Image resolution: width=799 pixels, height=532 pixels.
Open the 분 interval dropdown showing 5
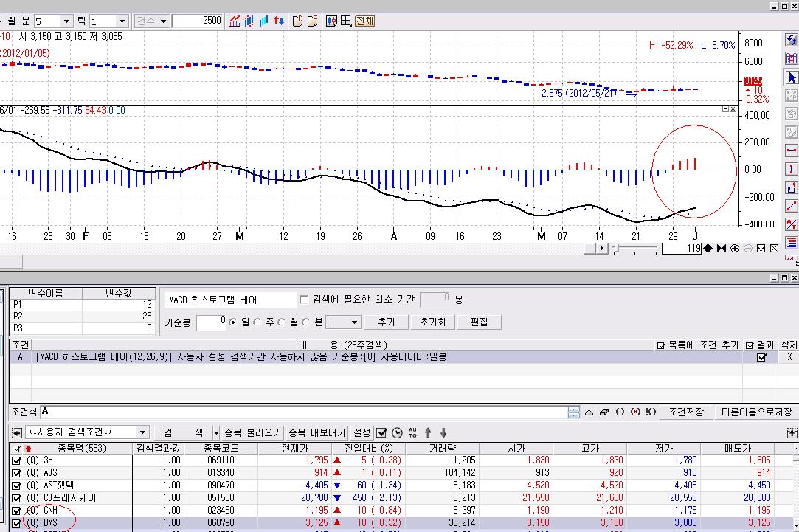click(66, 21)
